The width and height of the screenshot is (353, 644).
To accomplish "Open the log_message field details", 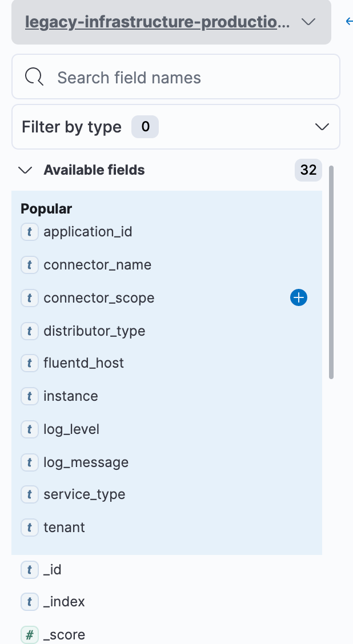I will coord(86,462).
